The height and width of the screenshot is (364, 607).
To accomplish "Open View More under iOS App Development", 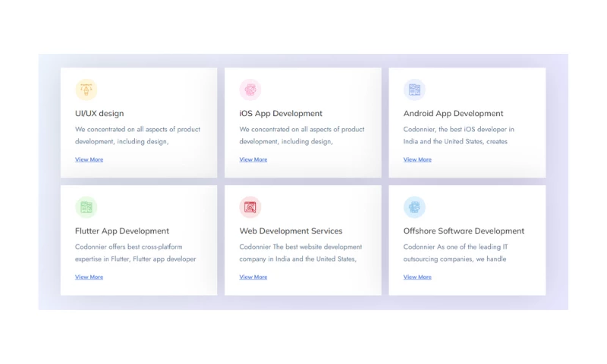I will point(253,159).
